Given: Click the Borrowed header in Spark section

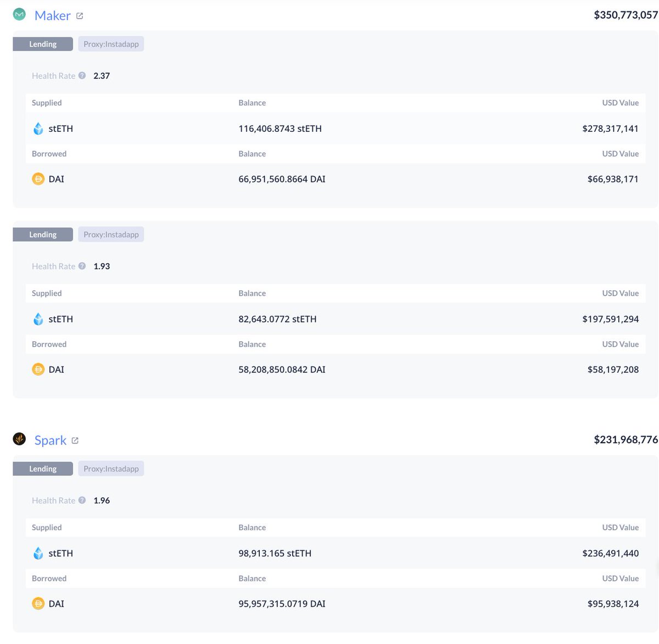Looking at the screenshot, I should coord(49,578).
